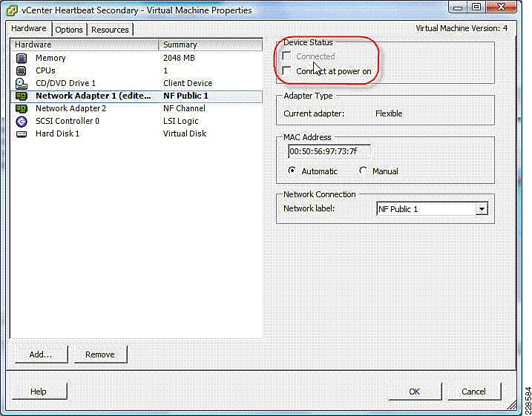This screenshot has height=416, width=532.
Task: Click the LSI Logic summary value
Action: (181, 121)
